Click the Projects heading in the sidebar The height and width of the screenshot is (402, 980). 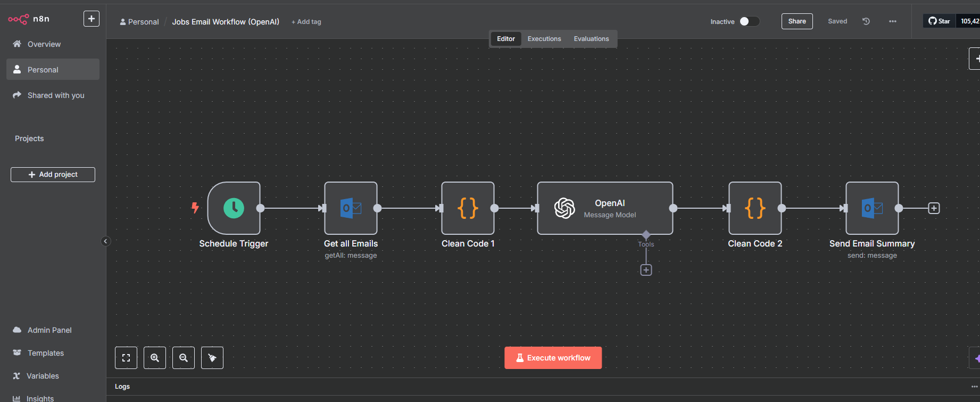[29, 138]
